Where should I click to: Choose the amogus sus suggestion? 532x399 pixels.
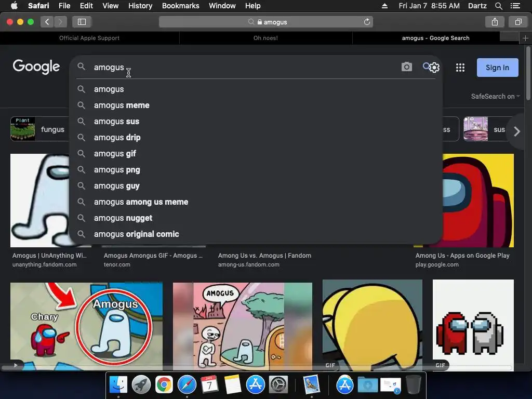(256, 121)
